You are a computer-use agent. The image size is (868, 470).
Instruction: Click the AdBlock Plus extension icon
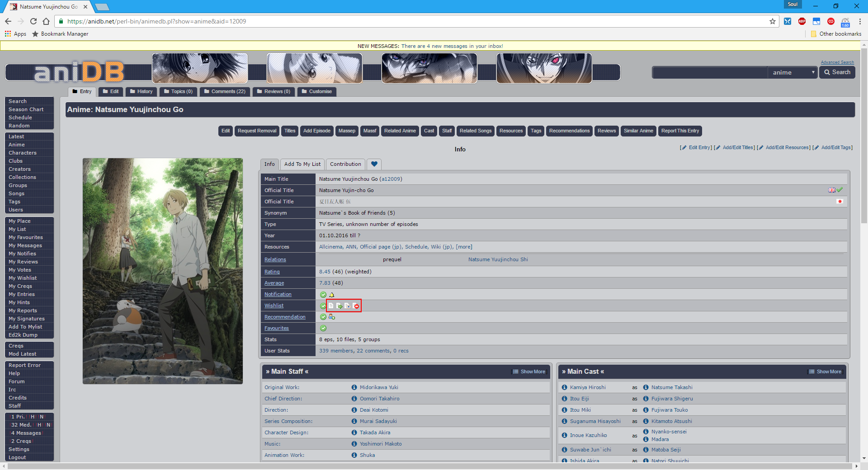(802, 21)
